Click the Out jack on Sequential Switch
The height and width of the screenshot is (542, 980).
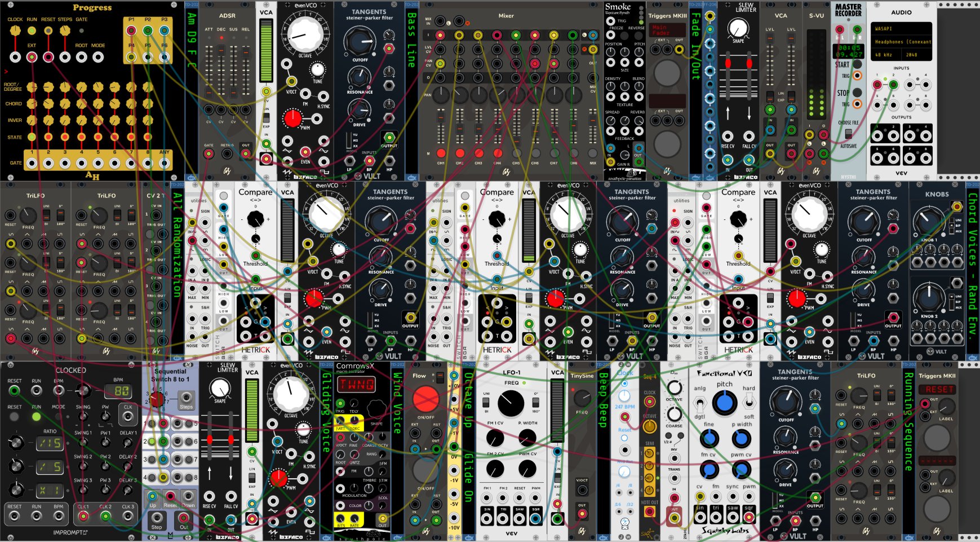183,518
